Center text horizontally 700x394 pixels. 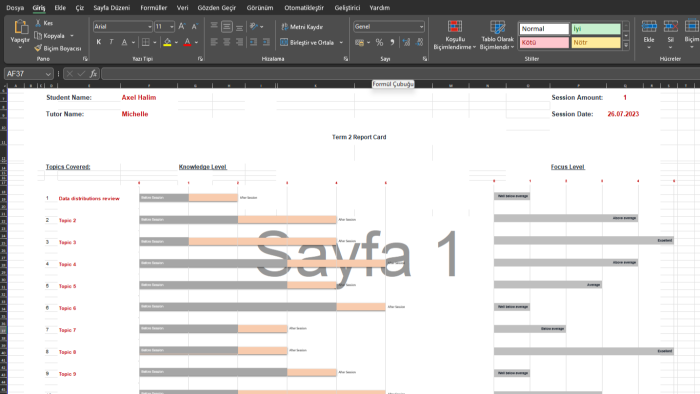pyautogui.click(x=227, y=42)
